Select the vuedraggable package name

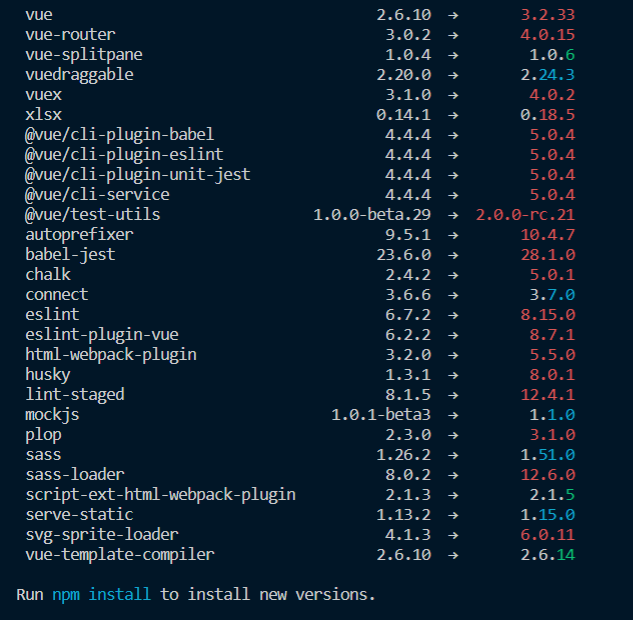79,74
